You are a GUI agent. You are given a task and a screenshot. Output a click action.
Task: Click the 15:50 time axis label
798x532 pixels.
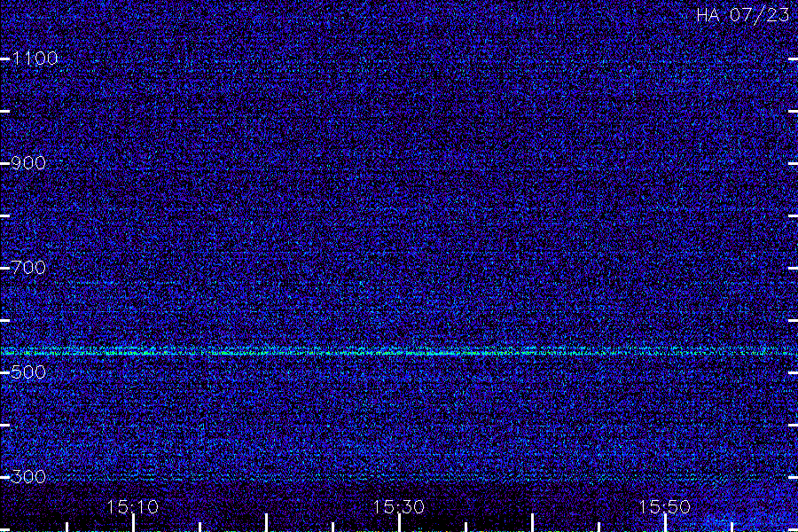pyautogui.click(x=665, y=507)
